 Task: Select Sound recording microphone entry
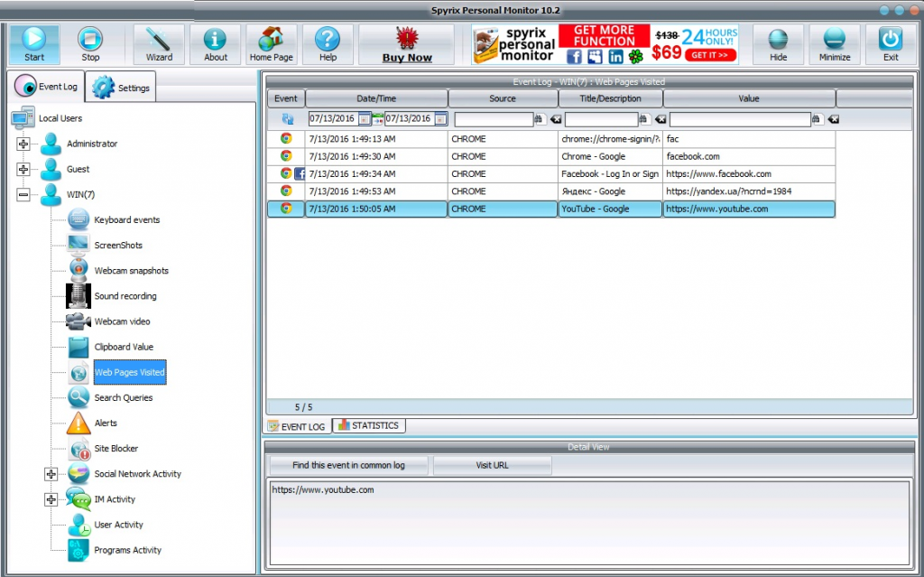coord(125,296)
